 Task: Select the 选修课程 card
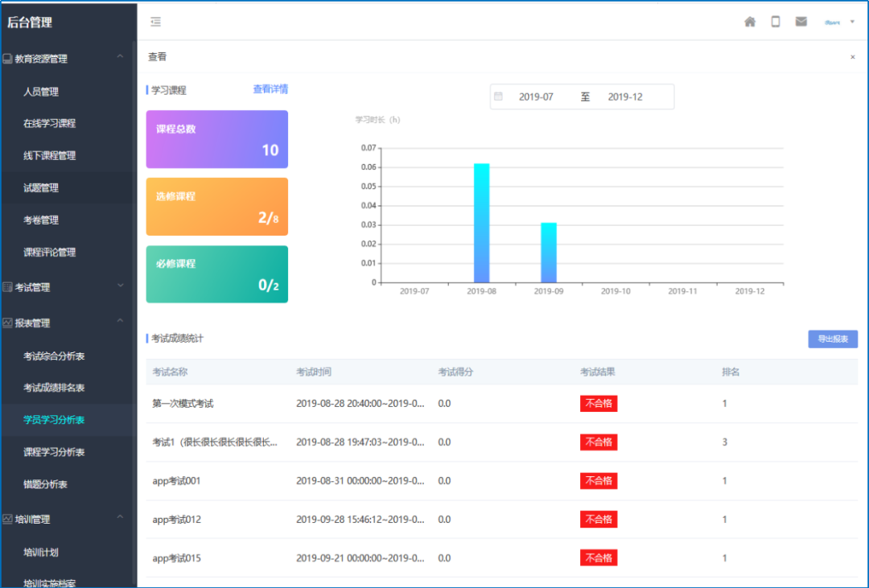[216, 207]
